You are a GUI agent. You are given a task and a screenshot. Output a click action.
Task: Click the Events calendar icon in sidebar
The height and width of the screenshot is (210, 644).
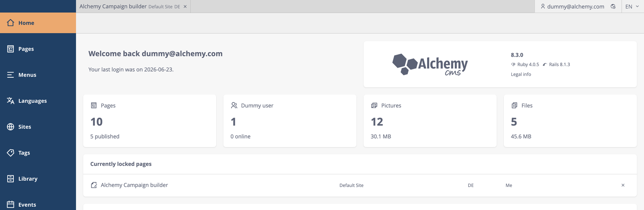(10, 205)
